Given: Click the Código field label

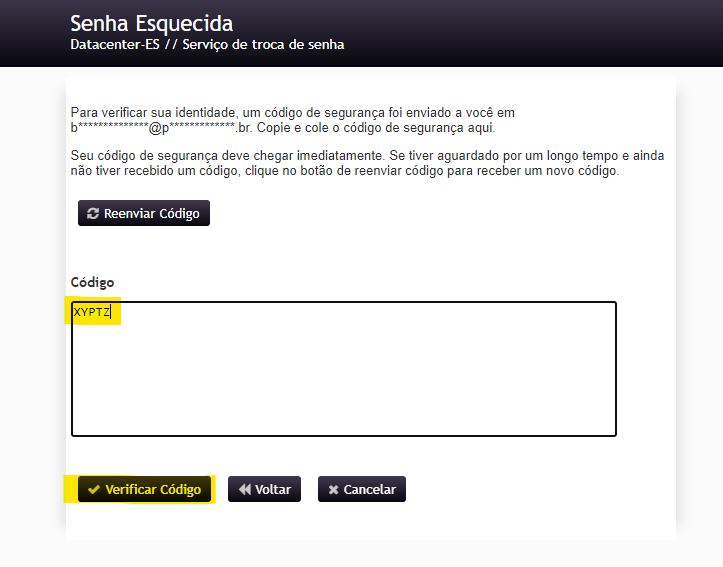Looking at the screenshot, I should [92, 283].
